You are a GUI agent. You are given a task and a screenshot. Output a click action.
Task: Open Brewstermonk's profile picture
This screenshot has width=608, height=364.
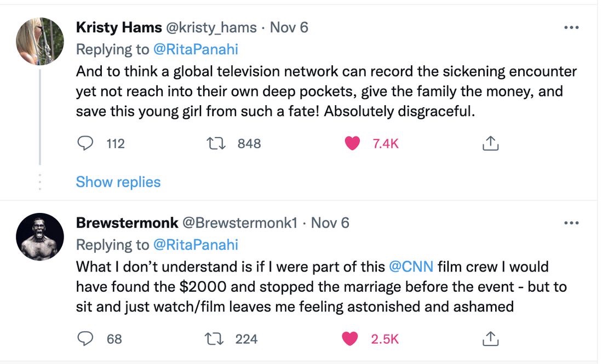pos(40,236)
